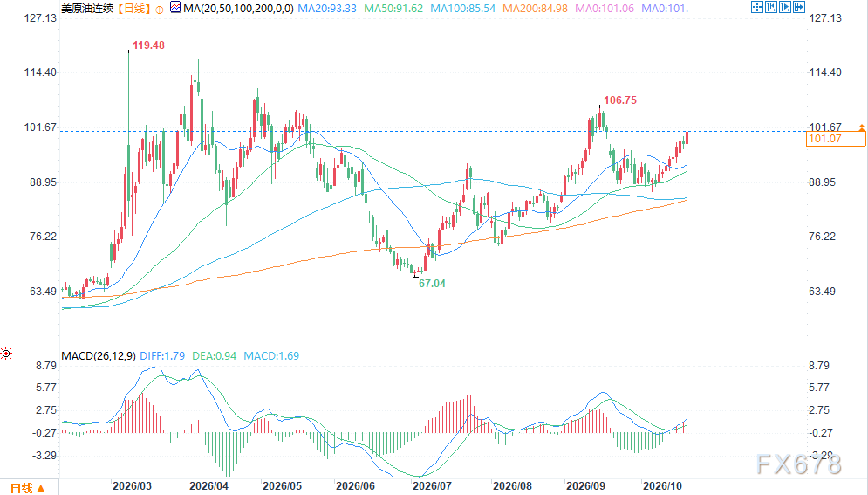Click the -0.27 value on right MACD axis

(x=819, y=433)
